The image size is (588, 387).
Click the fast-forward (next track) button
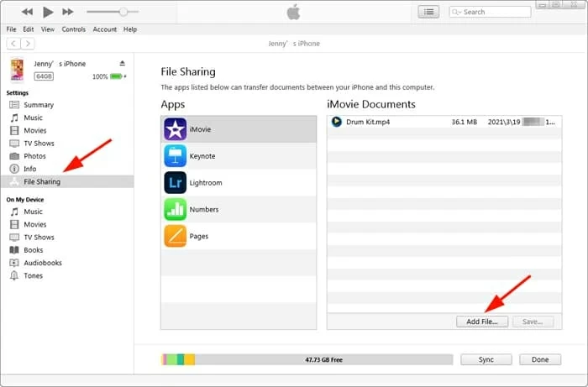(x=68, y=12)
